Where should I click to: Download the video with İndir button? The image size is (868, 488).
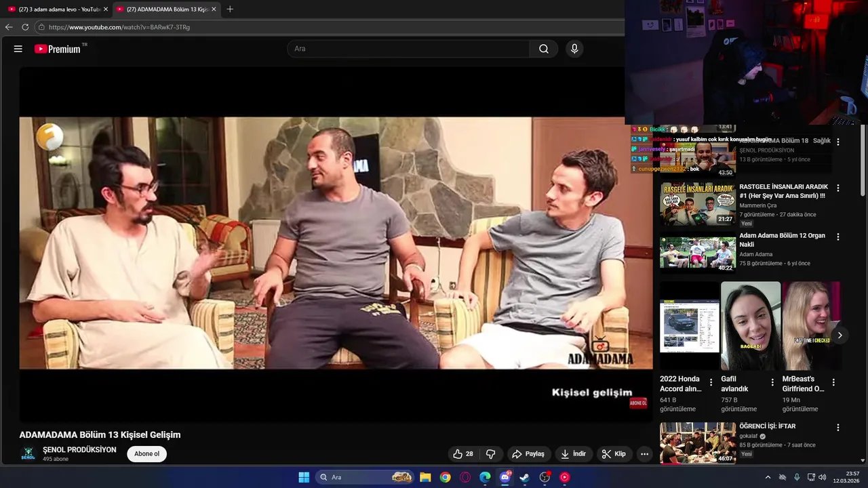[x=573, y=454]
